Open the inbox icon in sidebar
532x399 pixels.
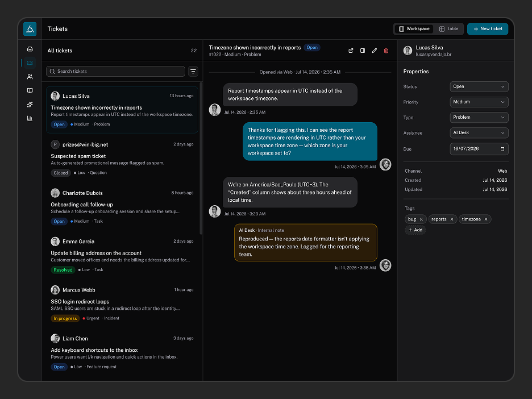30,49
